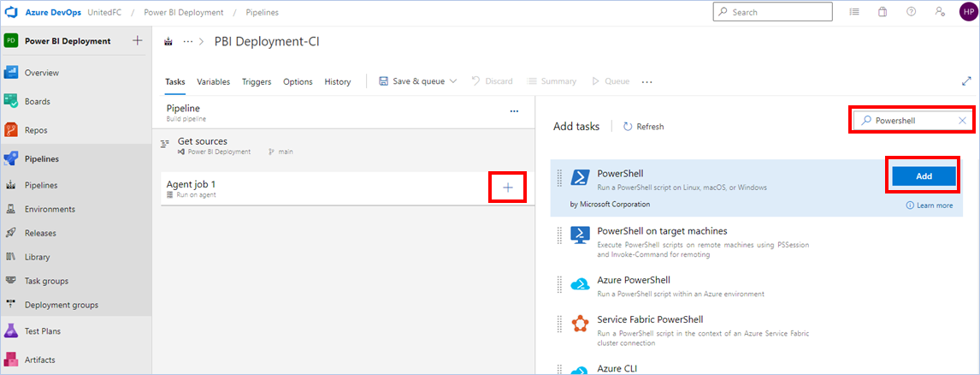Click the plus next to Power BI Deployment
This screenshot has width=980, height=375.
(138, 41)
